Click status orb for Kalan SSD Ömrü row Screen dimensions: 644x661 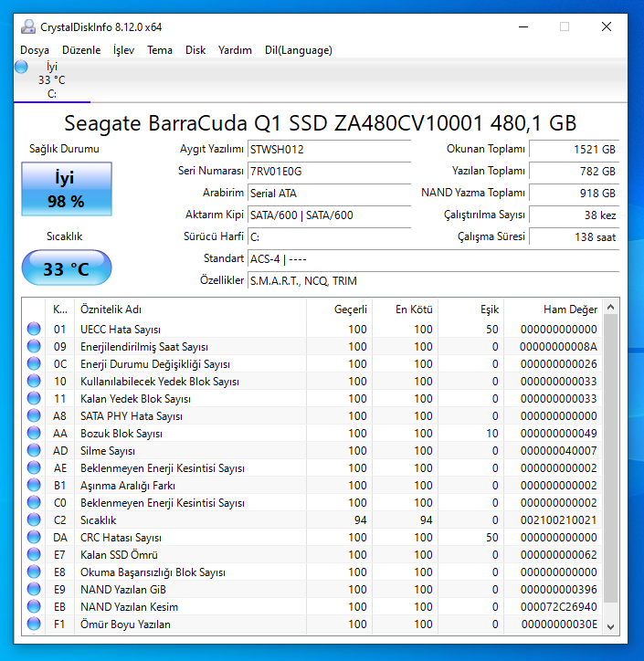point(34,554)
